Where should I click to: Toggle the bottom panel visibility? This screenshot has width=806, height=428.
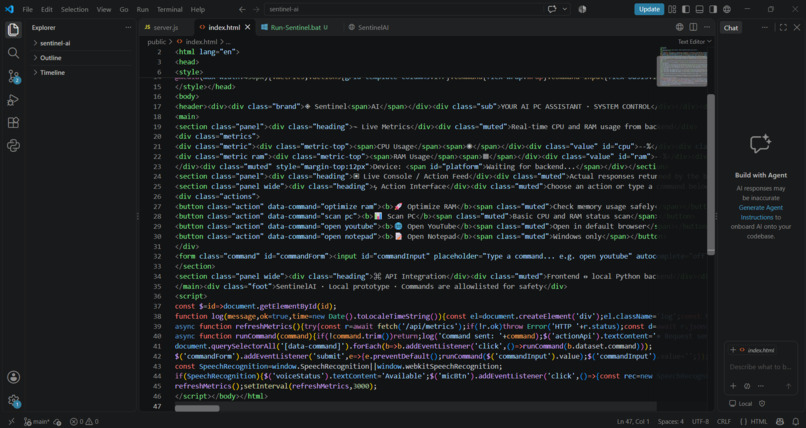(700, 9)
